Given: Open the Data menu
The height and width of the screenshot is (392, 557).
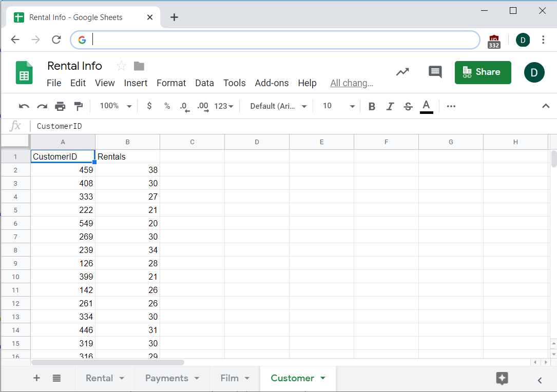Looking at the screenshot, I should click(204, 83).
